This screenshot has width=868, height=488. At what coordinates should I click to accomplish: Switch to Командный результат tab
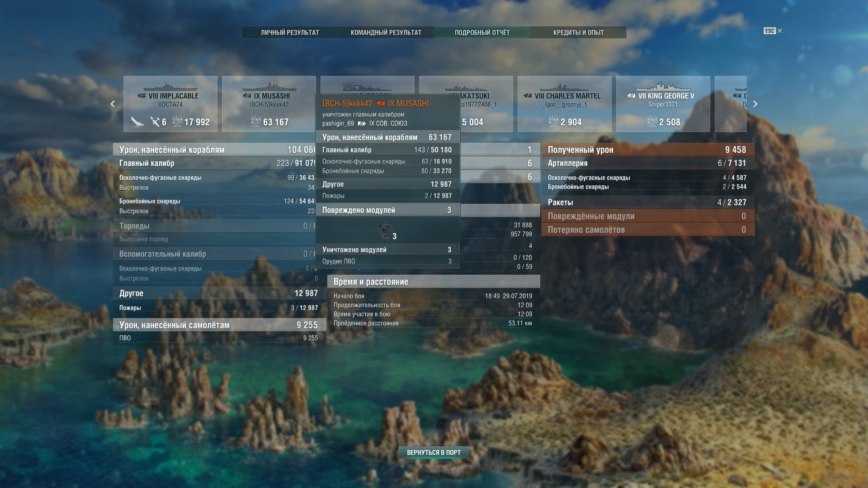[386, 33]
